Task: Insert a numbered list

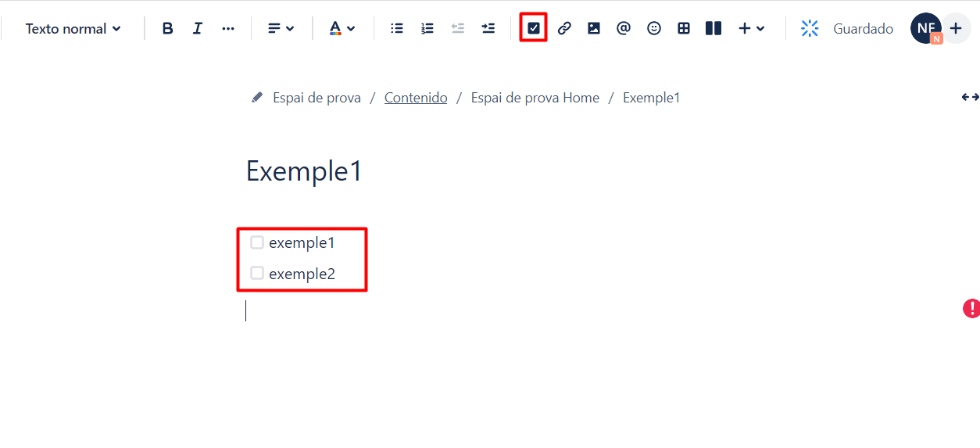Action: (x=427, y=28)
